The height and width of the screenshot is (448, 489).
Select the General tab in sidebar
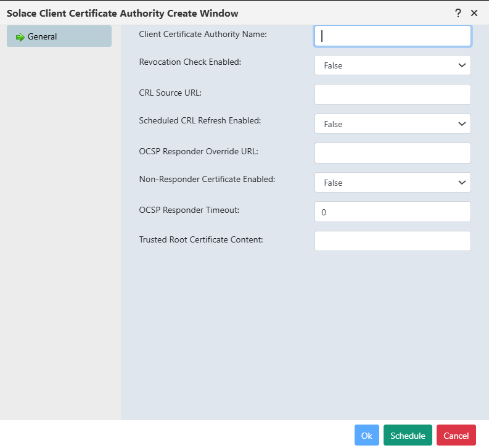tap(59, 36)
